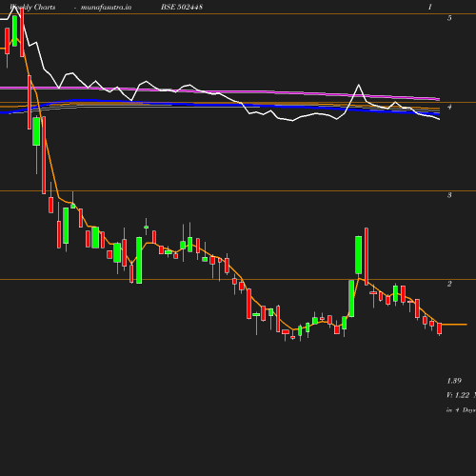Click the last red candle at chart end
The width and height of the screenshot is (476, 476).
[x=440, y=328]
